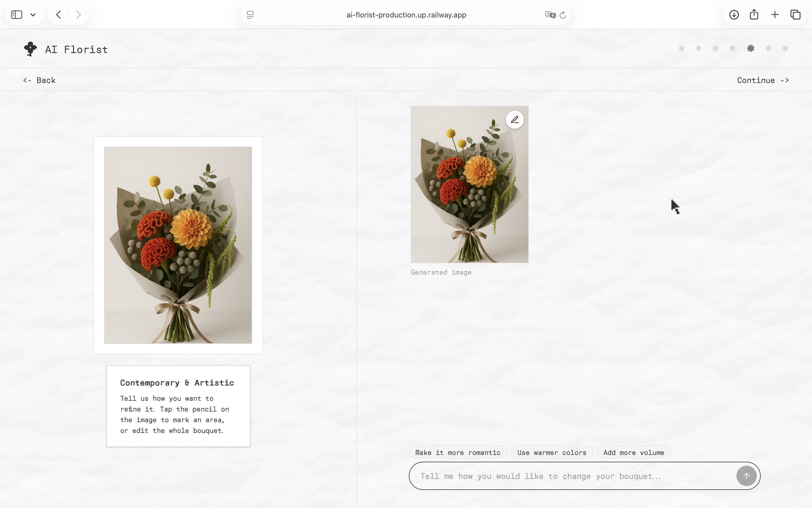Click the 'Generated image' caption
Image resolution: width=812 pixels, height=508 pixels.
point(441,272)
